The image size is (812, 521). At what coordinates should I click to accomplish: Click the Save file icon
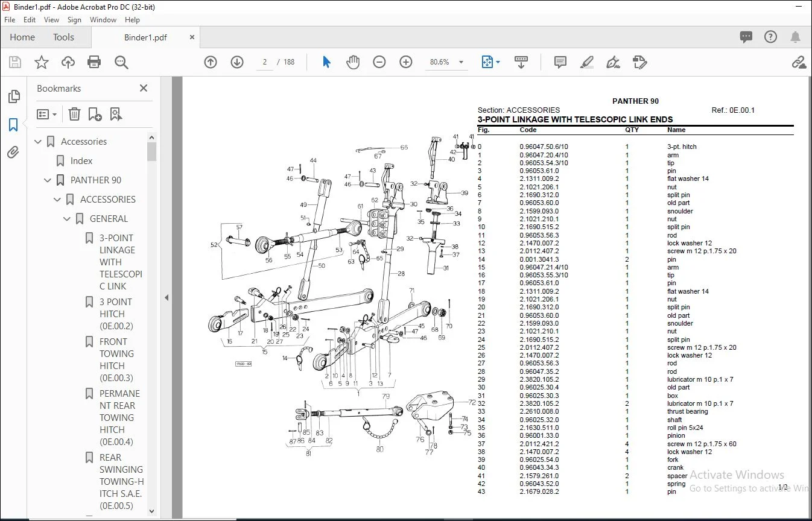click(x=15, y=62)
